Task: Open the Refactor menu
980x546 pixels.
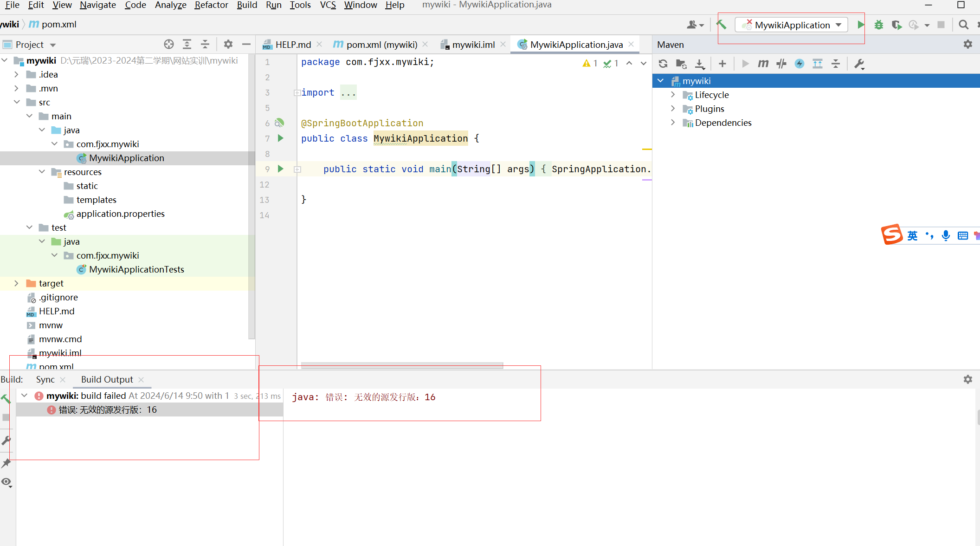Action: coord(211,5)
